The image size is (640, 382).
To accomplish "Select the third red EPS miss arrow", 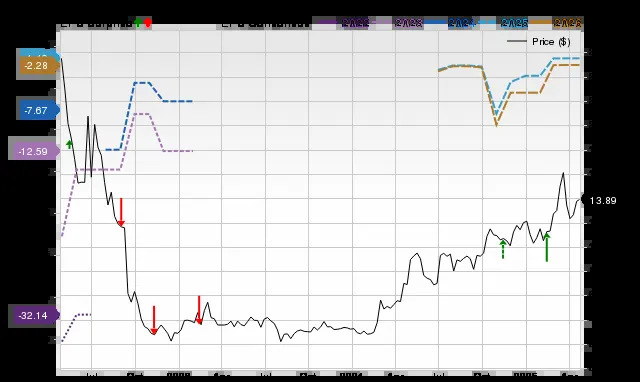I will point(199,310).
